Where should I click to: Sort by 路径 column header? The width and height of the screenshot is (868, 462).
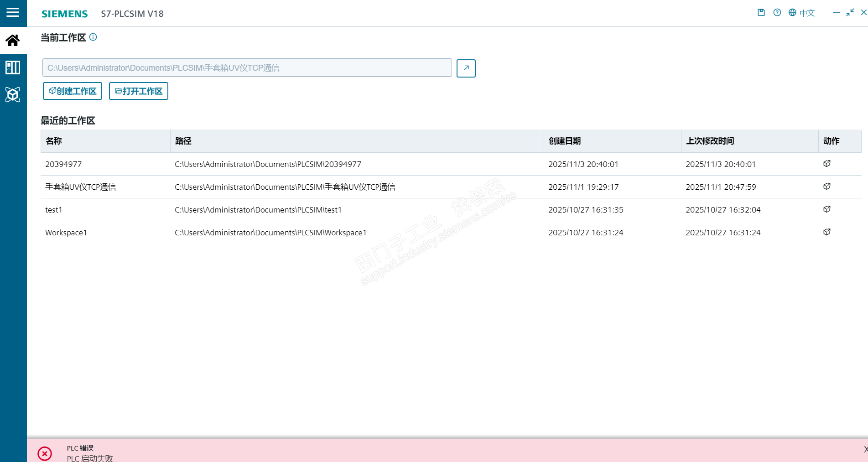click(357, 141)
